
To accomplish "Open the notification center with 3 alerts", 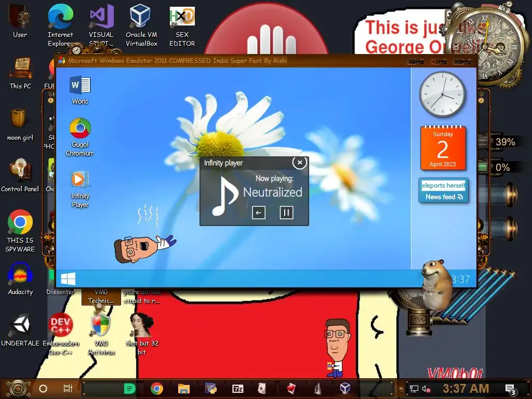I will (x=511, y=390).
